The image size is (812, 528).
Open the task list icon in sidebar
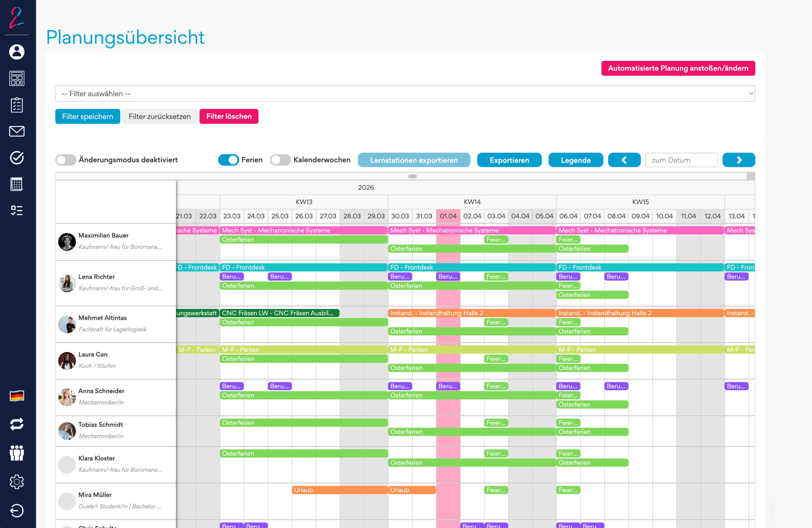tap(17, 210)
